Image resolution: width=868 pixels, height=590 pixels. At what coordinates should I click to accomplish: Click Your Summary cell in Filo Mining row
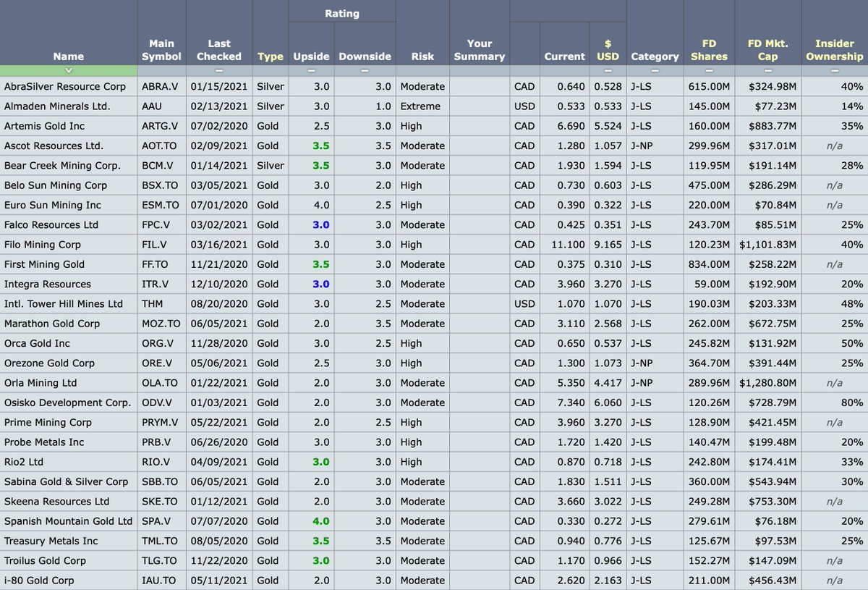tap(479, 245)
